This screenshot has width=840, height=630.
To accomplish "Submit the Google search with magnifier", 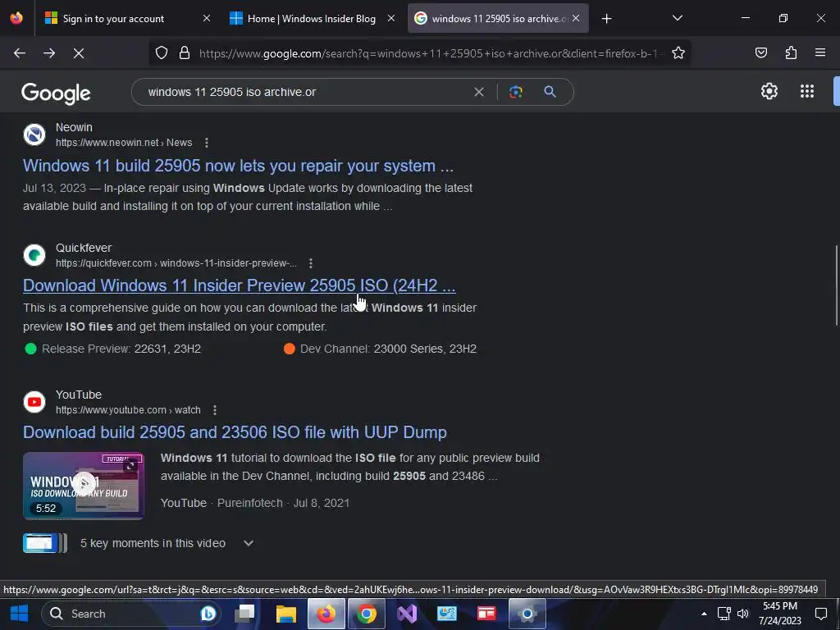I will click(550, 92).
